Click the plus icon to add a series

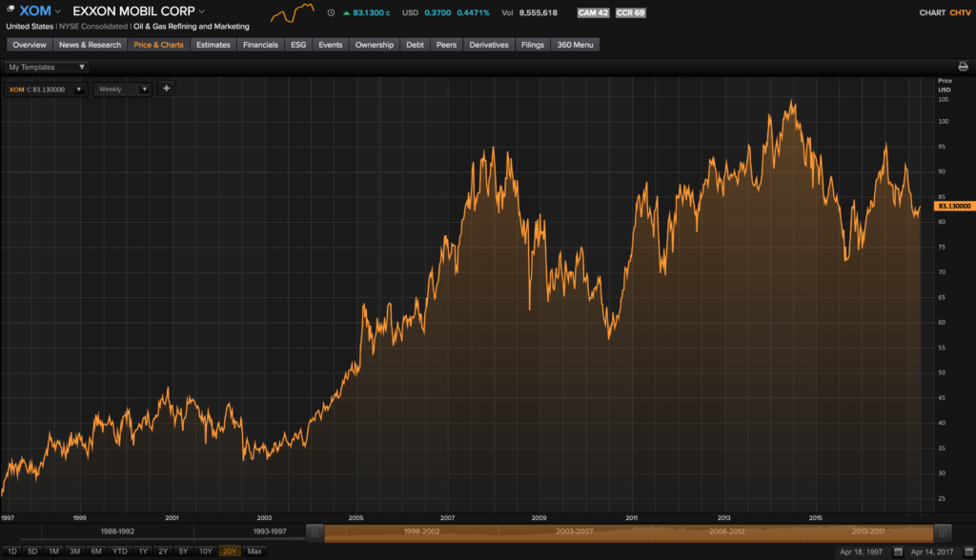[166, 89]
